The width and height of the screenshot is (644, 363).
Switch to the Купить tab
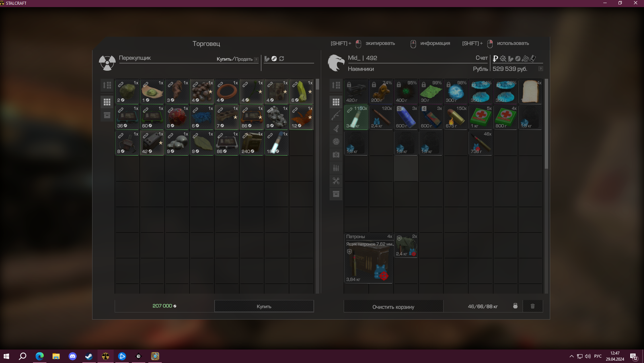(x=224, y=59)
